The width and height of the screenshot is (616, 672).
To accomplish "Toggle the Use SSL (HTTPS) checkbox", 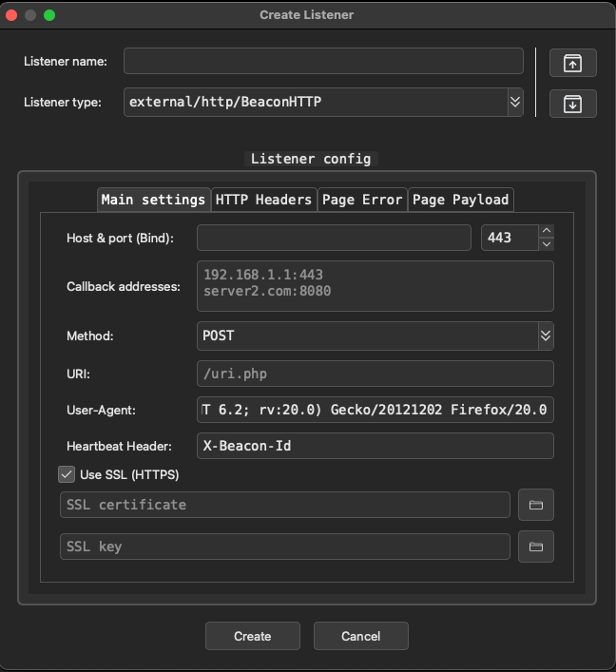I will (x=67, y=474).
